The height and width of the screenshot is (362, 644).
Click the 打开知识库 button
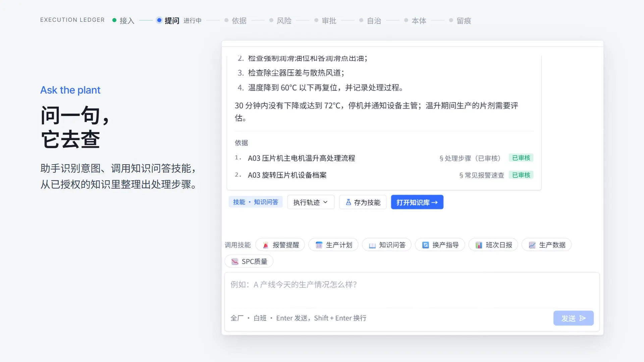tap(417, 202)
